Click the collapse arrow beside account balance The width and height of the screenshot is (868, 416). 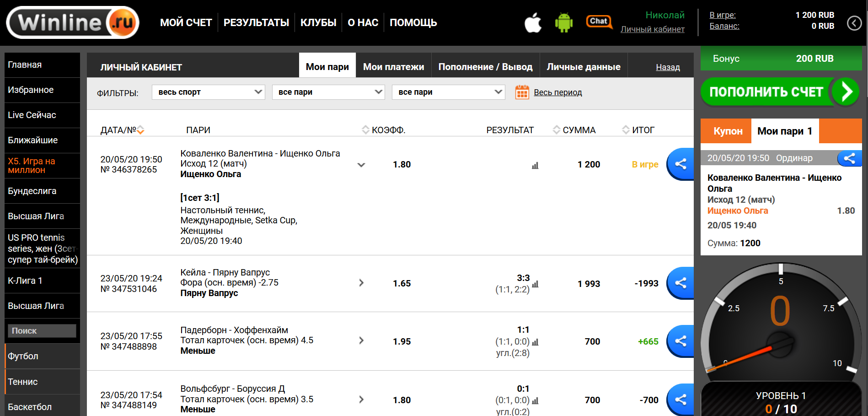854,23
